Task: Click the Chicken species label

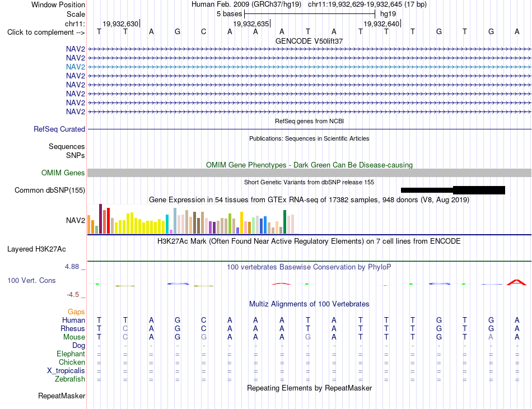Action: (72, 362)
